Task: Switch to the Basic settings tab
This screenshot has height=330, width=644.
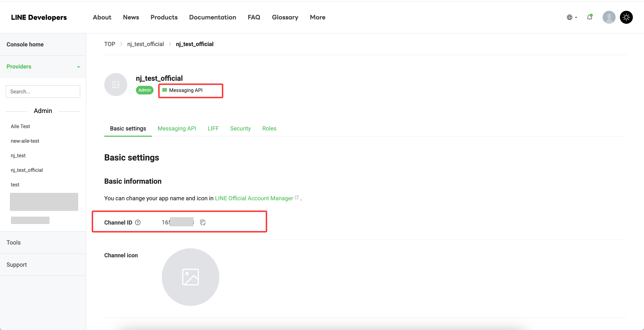Action: coord(128,129)
